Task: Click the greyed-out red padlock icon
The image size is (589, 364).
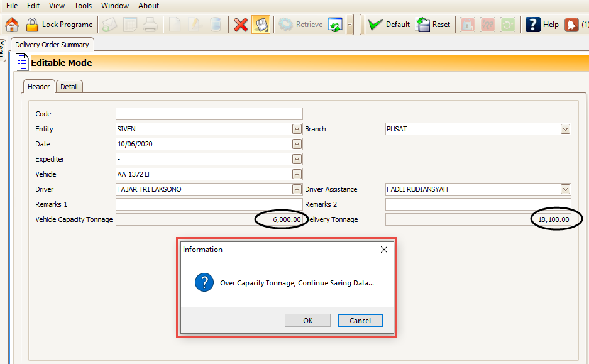Action: [467, 25]
